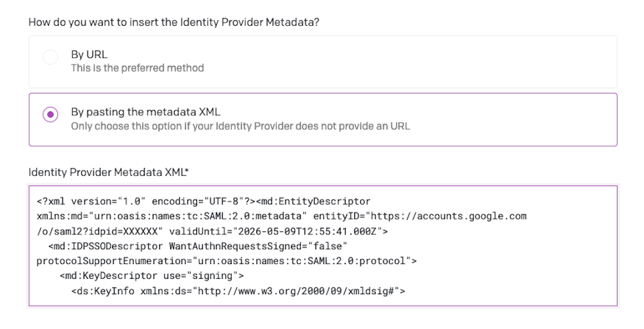This screenshot has width=644, height=329.
Task: Click the md:IDPSSODescriptor line in the XML
Action: [198, 246]
